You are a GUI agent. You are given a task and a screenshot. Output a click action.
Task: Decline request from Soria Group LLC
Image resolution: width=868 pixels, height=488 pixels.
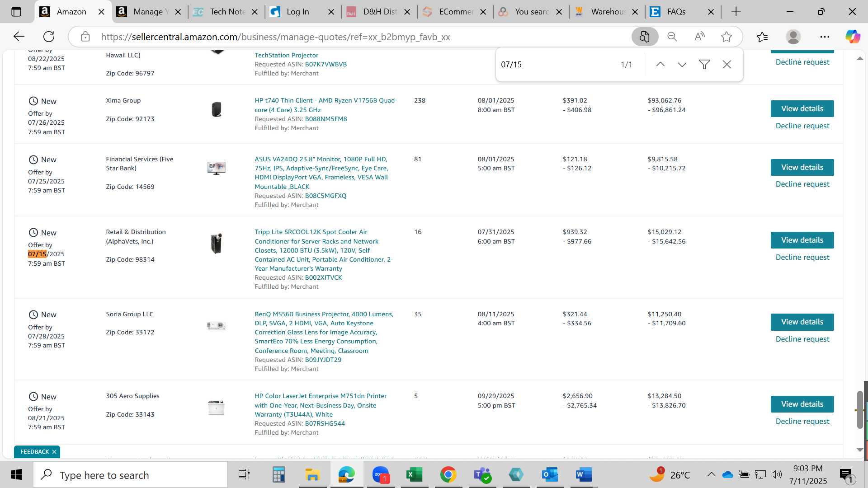pyautogui.click(x=802, y=339)
